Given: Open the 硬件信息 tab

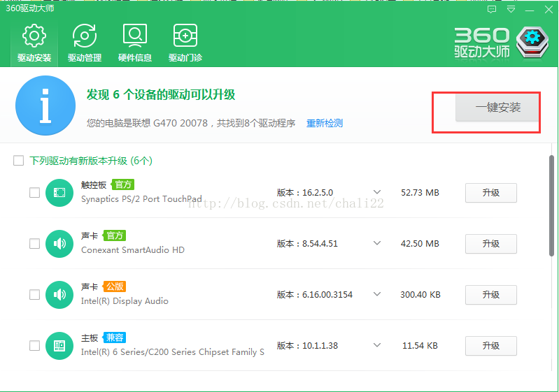Looking at the screenshot, I should [135, 43].
